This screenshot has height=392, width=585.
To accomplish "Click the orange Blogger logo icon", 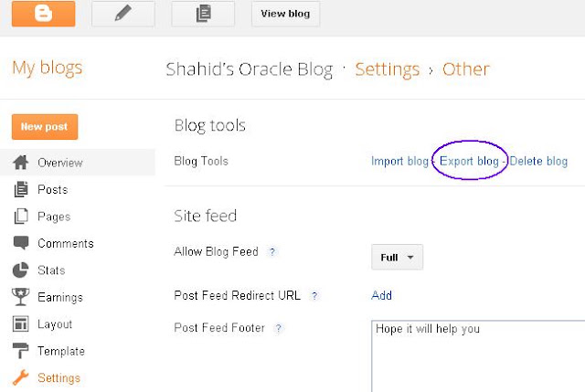I will tap(43, 14).
